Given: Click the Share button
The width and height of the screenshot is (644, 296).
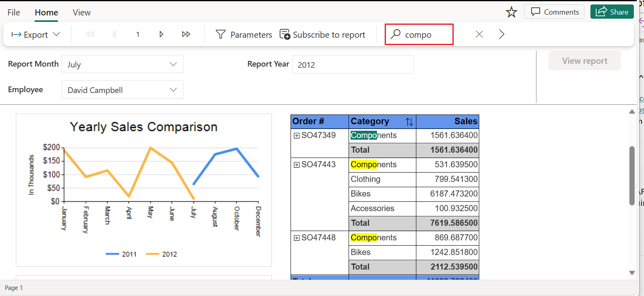Looking at the screenshot, I should coord(612,12).
